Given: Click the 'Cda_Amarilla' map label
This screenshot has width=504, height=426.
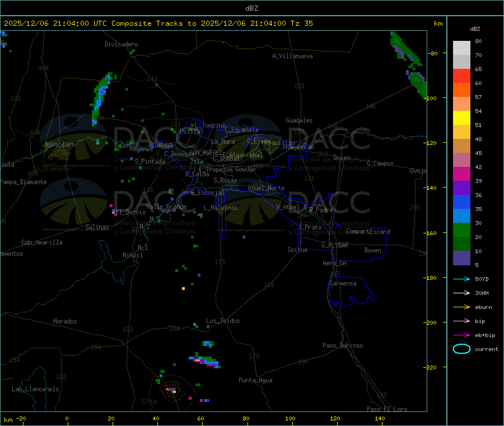Looking at the screenshot, I should [42, 242].
